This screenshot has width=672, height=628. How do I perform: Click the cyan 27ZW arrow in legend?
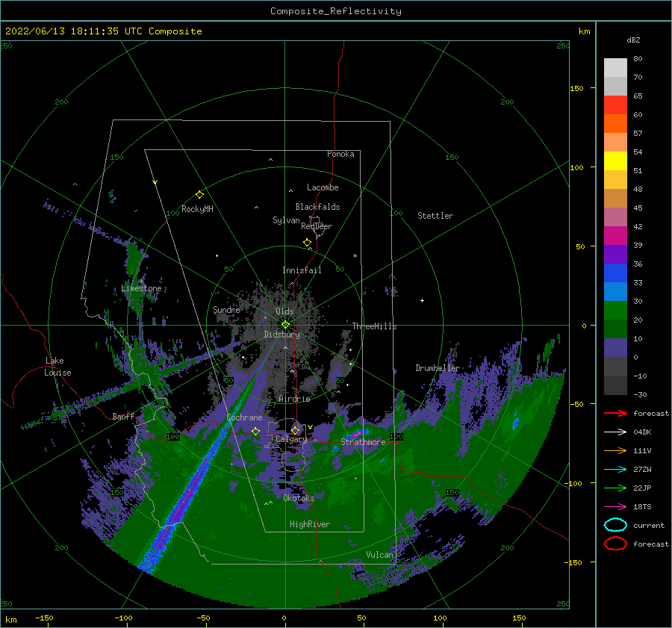pos(615,470)
